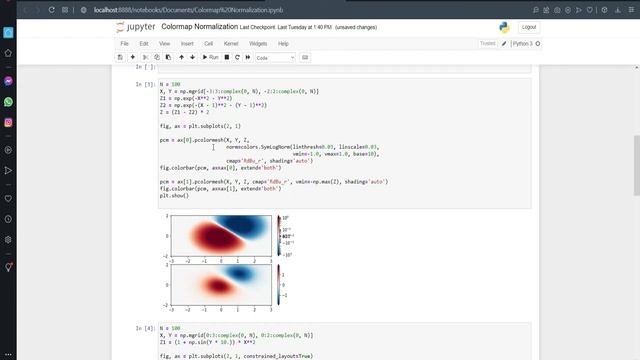Open the File menu
The image size is (640, 360).
click(x=124, y=44)
